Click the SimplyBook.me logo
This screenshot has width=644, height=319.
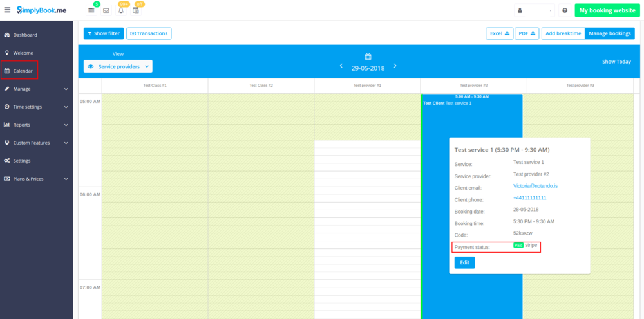[44, 10]
